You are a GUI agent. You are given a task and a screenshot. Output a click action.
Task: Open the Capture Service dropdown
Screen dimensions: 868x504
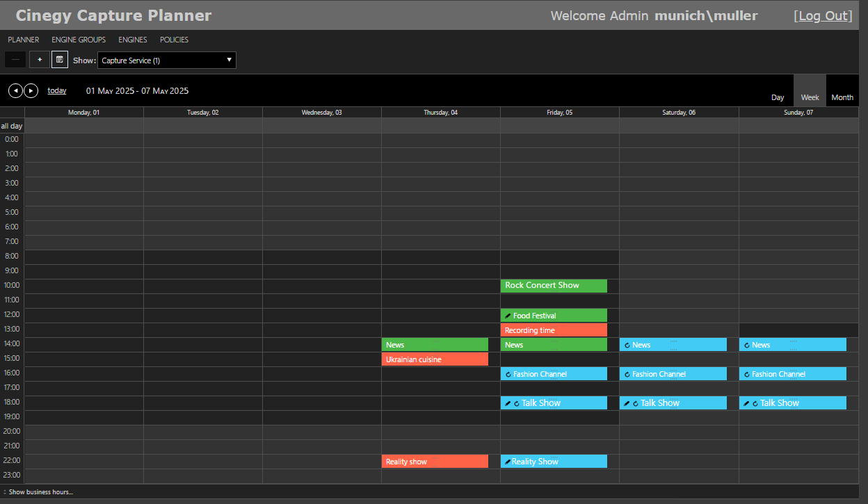tap(166, 60)
